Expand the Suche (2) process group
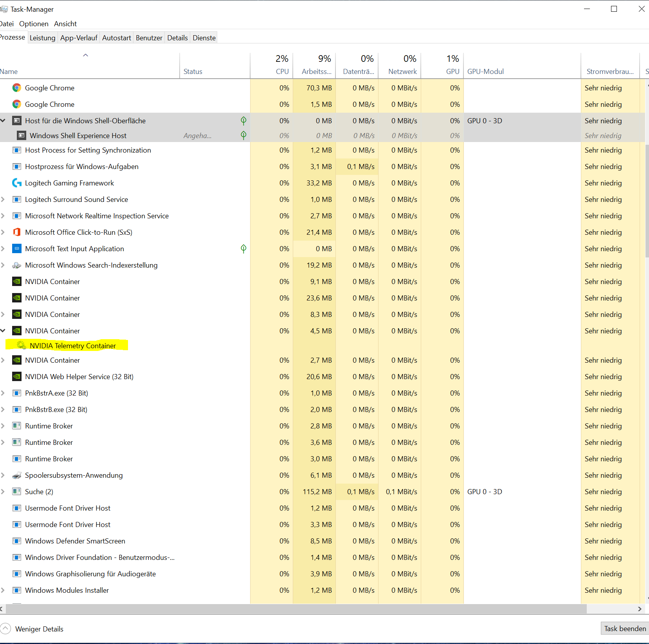The image size is (649, 644). click(3, 491)
